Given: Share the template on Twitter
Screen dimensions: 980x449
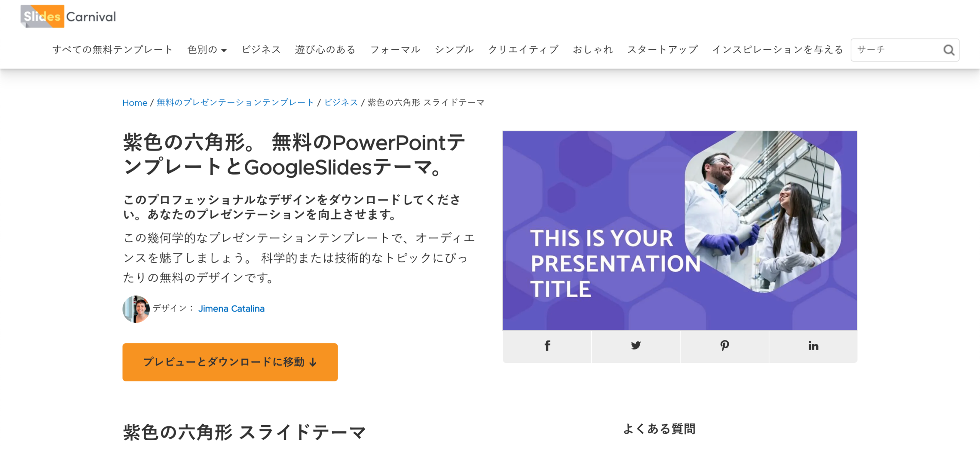Looking at the screenshot, I should click(635, 346).
